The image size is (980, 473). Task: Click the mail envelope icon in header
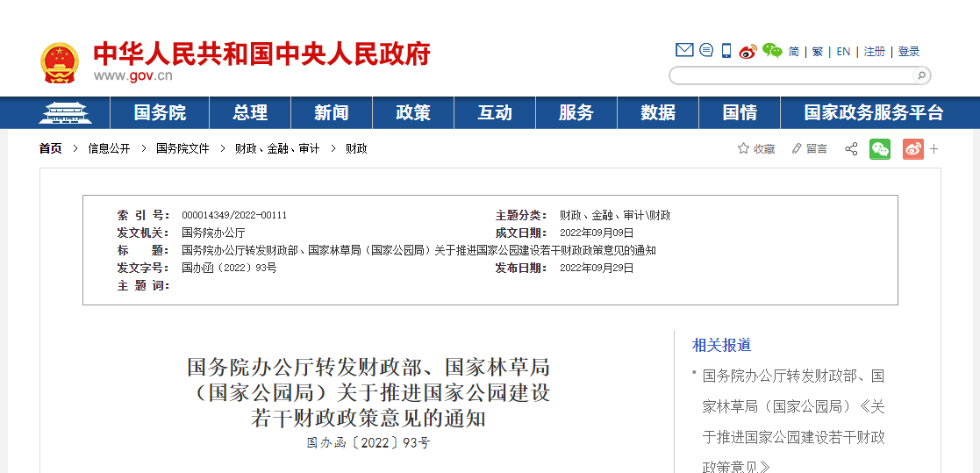(684, 50)
